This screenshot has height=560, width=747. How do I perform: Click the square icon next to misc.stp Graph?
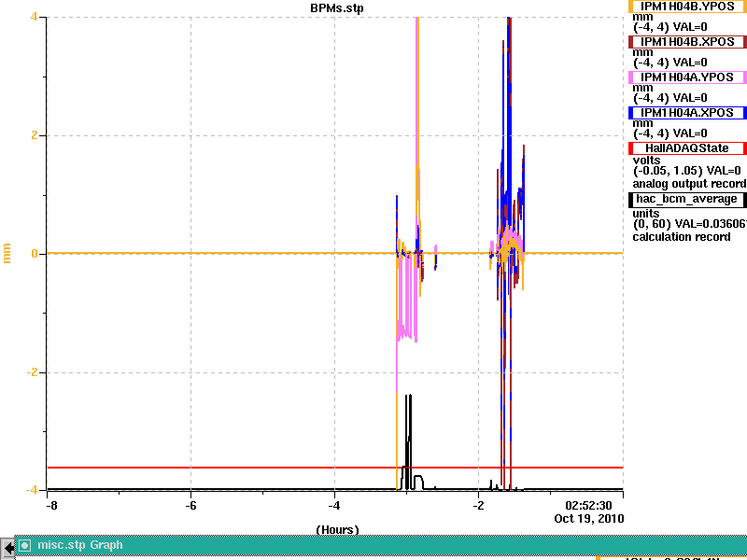click(25, 545)
